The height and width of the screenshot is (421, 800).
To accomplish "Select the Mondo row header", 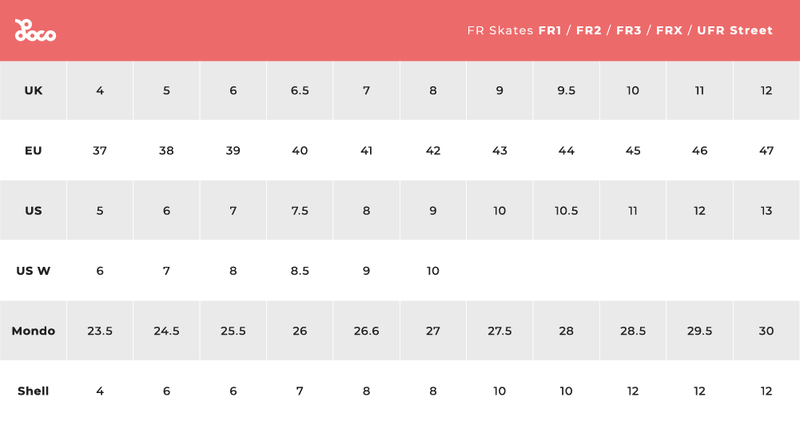I will [x=33, y=331].
